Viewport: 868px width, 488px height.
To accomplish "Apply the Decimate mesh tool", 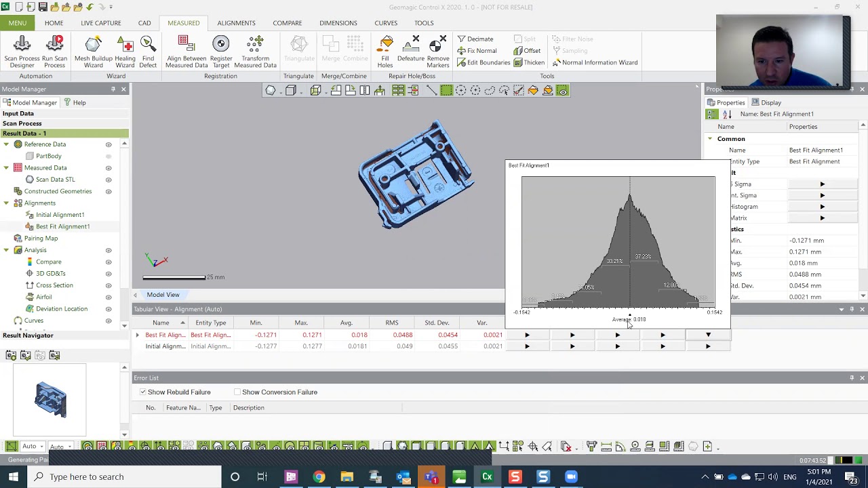I will 475,39.
